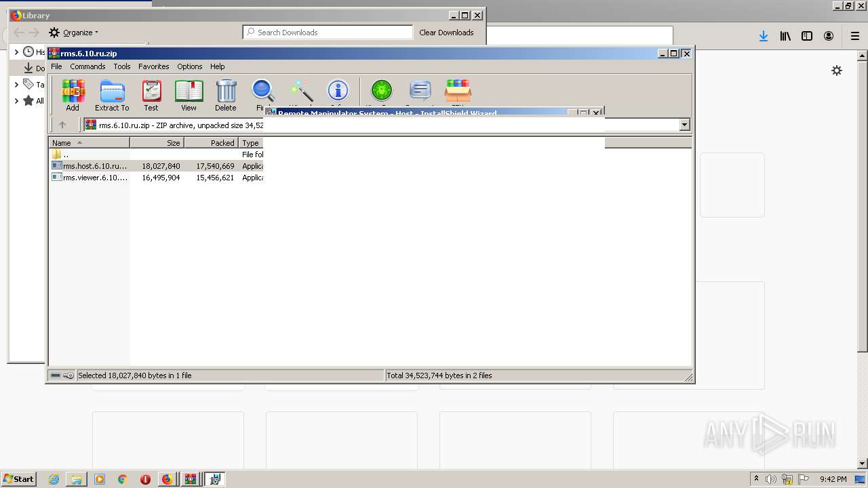Click '16,495,904' size cell

(161, 178)
